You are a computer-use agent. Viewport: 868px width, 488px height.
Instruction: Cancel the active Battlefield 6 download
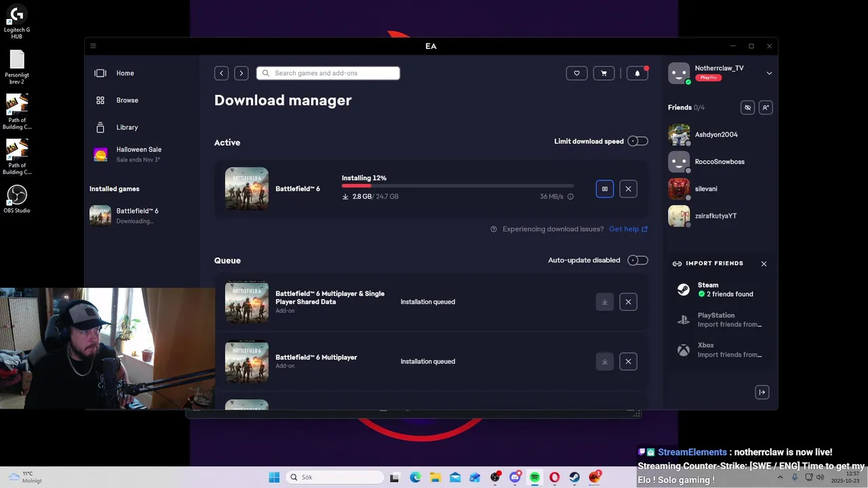pyautogui.click(x=628, y=189)
